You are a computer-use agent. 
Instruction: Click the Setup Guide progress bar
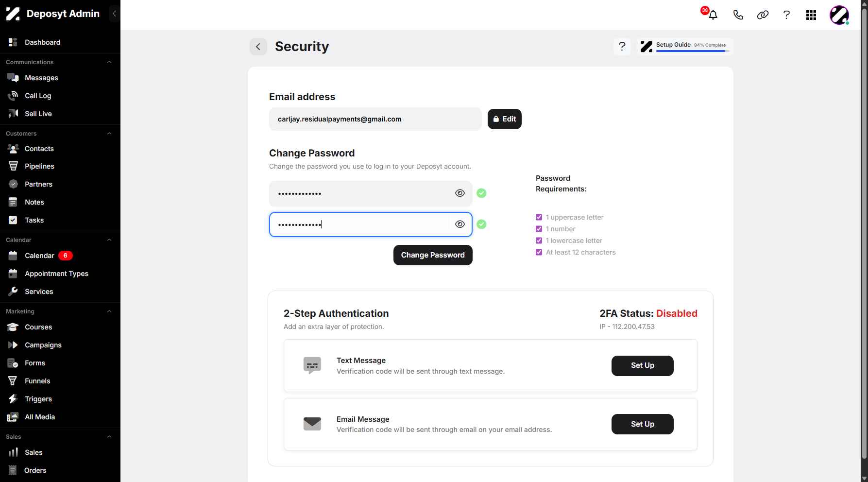693,51
